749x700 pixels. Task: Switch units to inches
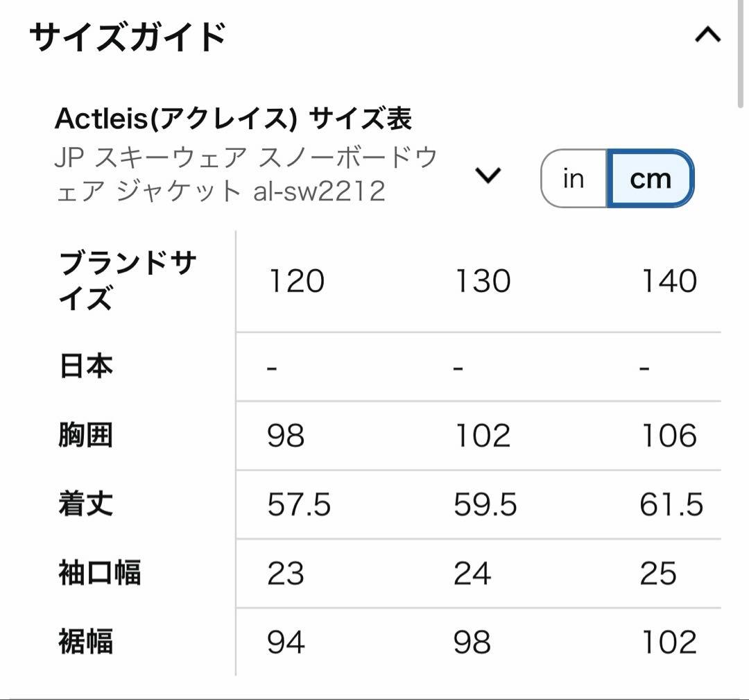573,178
